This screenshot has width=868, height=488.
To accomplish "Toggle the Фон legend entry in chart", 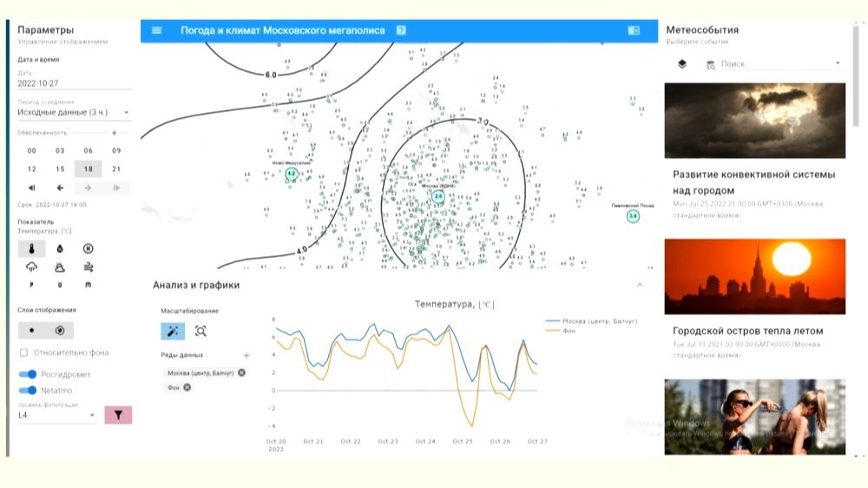I will [x=561, y=331].
